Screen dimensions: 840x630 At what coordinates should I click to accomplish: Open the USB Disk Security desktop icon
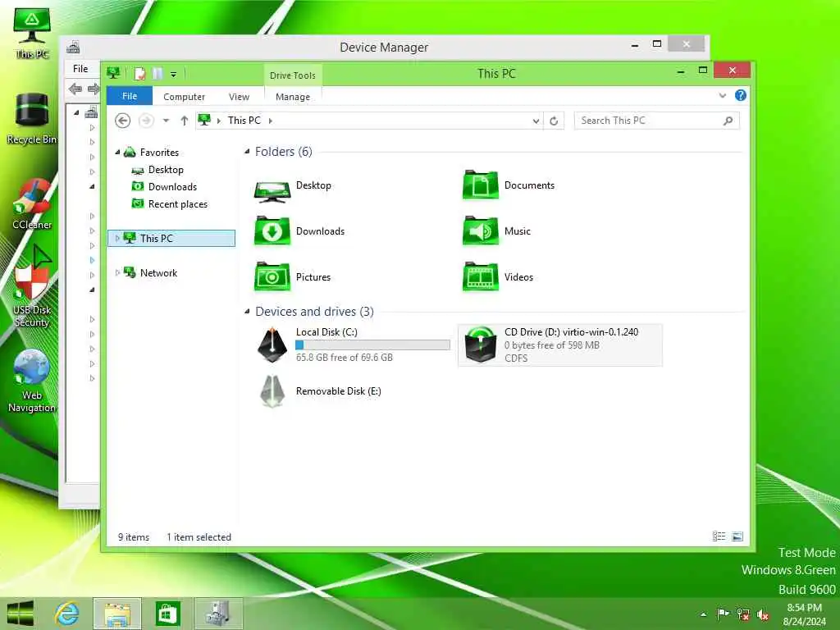click(x=32, y=294)
